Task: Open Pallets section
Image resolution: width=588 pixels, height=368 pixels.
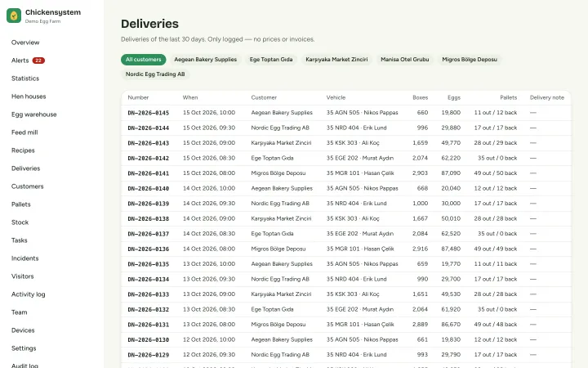Action: click(x=21, y=204)
